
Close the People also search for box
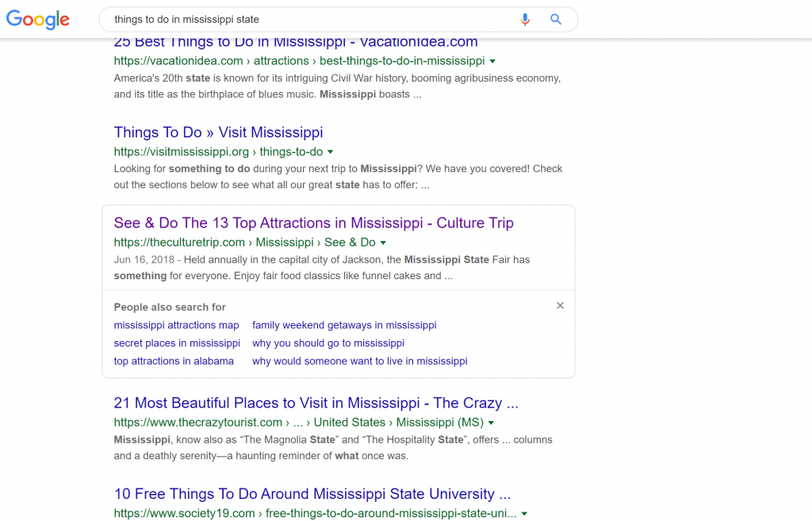(x=560, y=305)
